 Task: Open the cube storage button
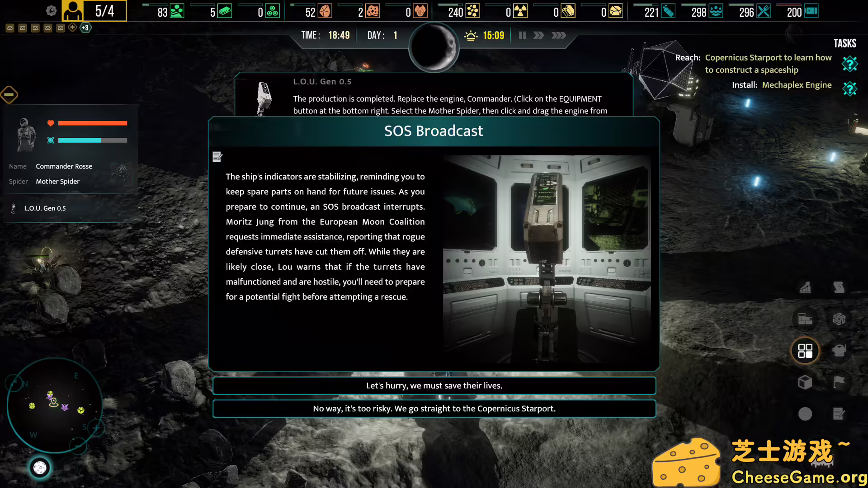(x=805, y=382)
